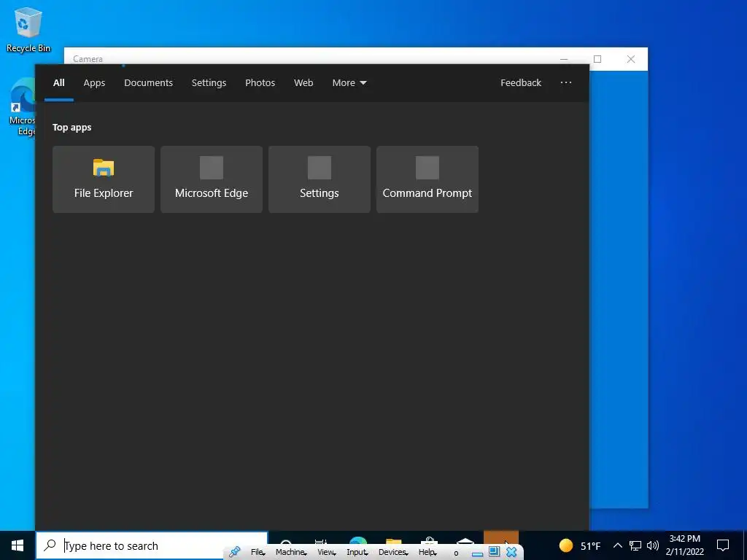This screenshot has height=560, width=747.
Task: Open the clock showing 3:42 PM
Action: [684, 545]
